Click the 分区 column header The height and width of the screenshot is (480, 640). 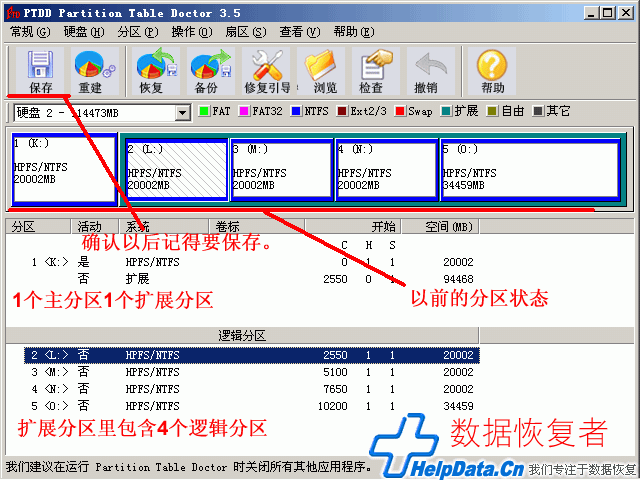[x=38, y=227]
